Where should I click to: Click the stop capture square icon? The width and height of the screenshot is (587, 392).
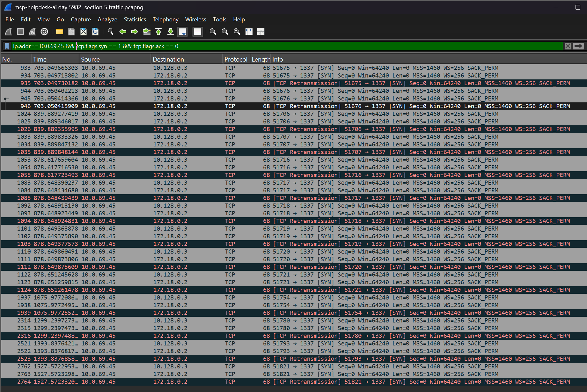[20, 32]
